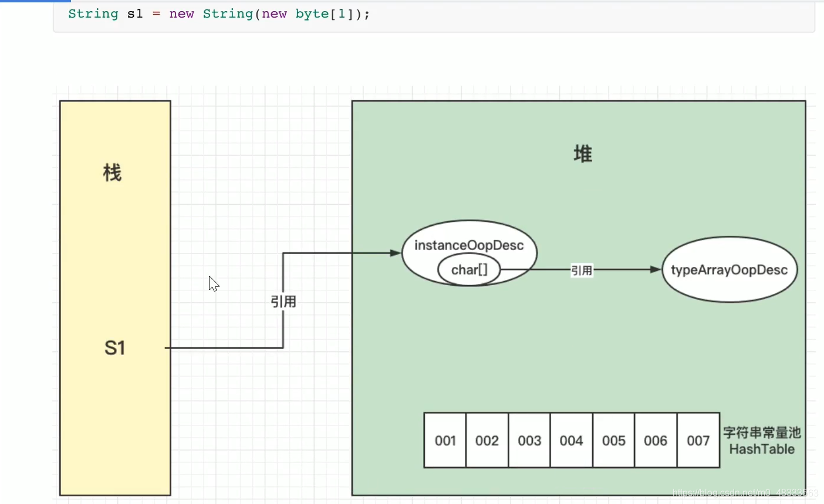Select hash table cell 002
Screen dimensions: 824x504
487,441
